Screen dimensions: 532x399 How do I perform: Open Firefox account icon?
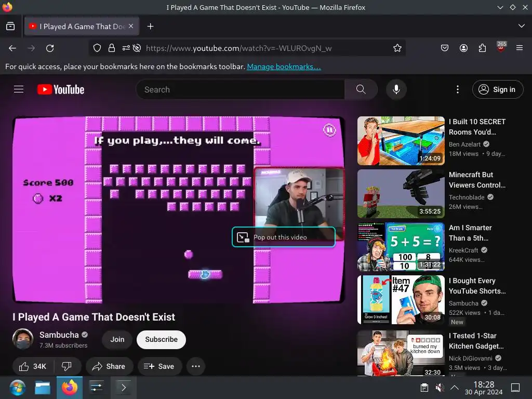pyautogui.click(x=463, y=48)
